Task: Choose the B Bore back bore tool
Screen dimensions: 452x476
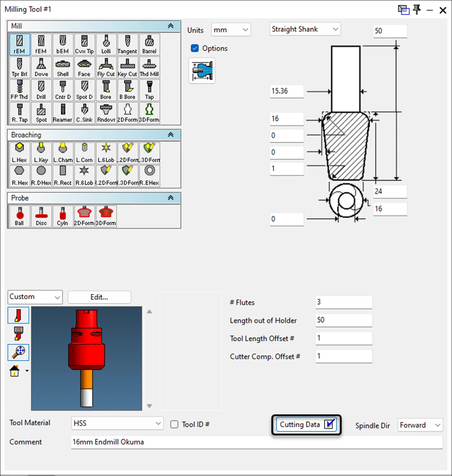Action: (x=128, y=90)
